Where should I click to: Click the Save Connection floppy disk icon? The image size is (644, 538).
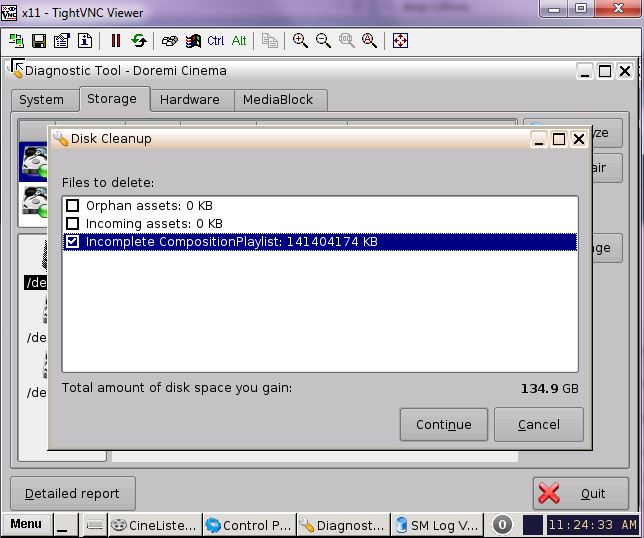[39, 41]
